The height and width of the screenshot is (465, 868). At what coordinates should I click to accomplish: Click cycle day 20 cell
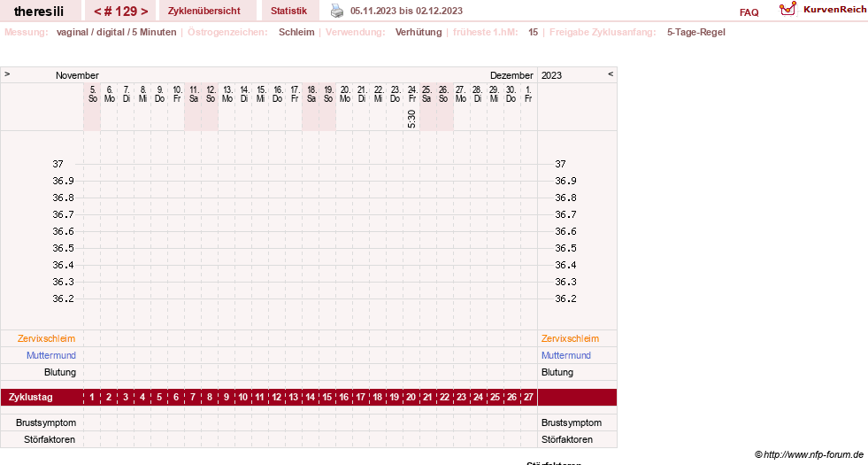pos(411,398)
